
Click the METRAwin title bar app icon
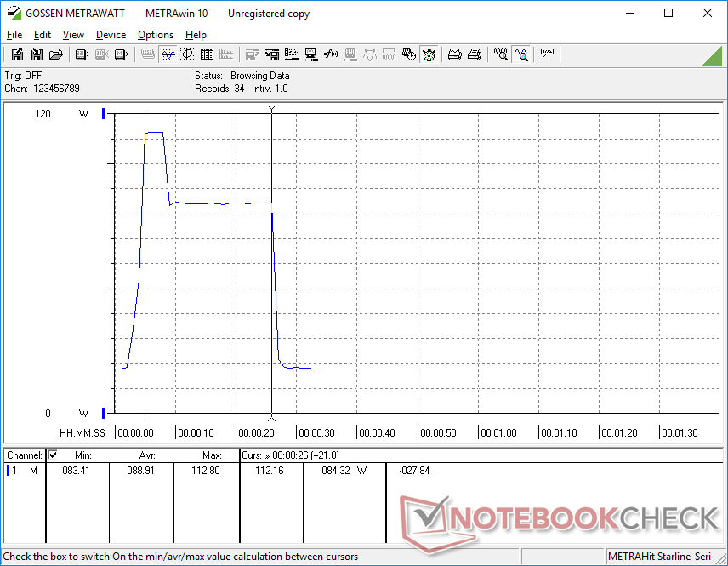pyautogui.click(x=14, y=13)
